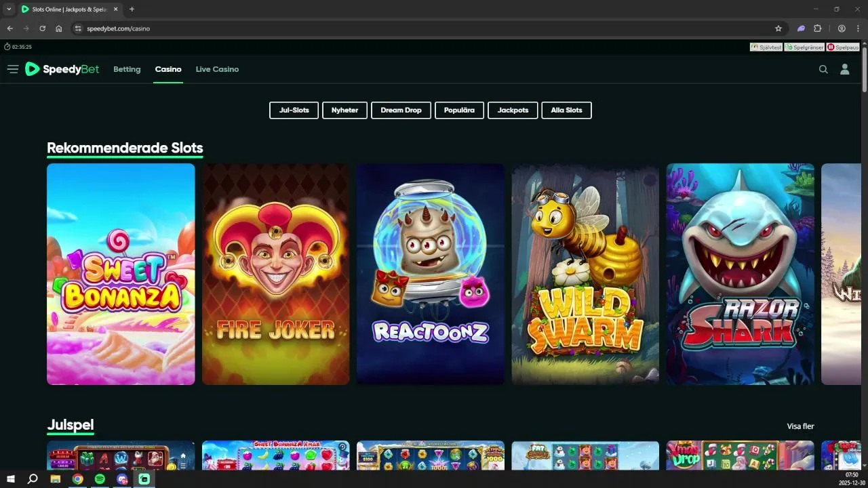Select the Casino navigation tab

click(x=168, y=69)
